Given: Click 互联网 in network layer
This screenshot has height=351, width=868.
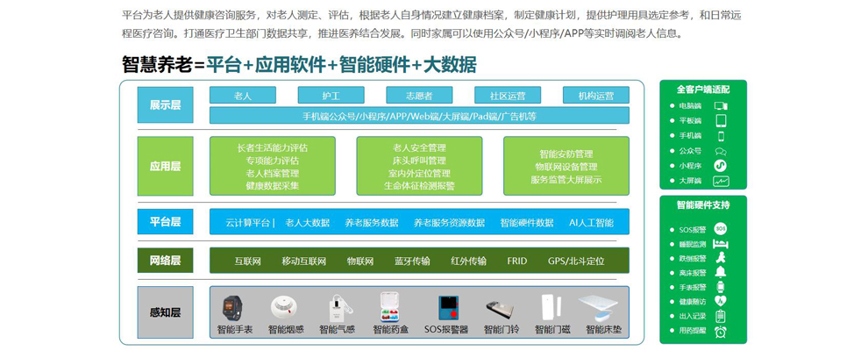Looking at the screenshot, I should 247,261.
